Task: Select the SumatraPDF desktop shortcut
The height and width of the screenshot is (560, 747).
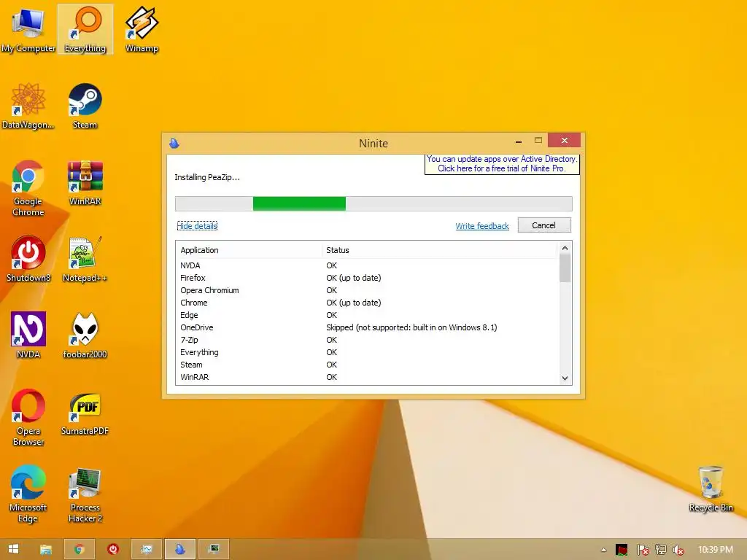Action: click(85, 413)
